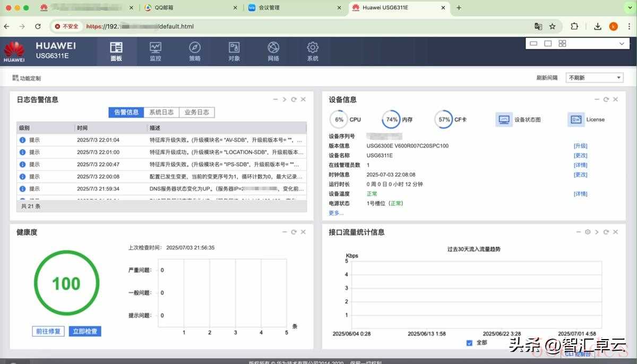Click the 功能定制 customization option

click(x=27, y=79)
